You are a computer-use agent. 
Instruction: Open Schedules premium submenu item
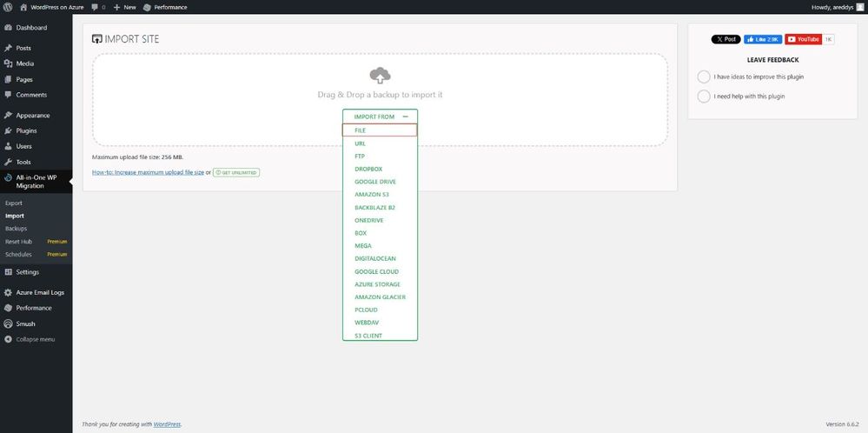pos(36,254)
